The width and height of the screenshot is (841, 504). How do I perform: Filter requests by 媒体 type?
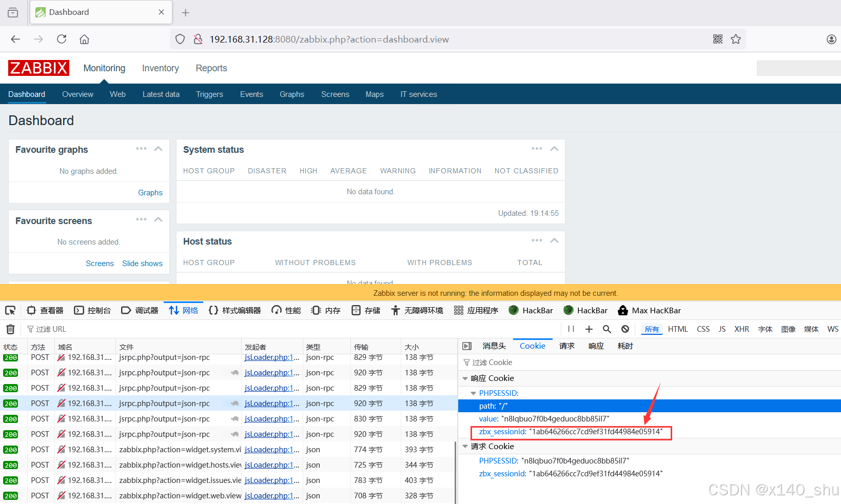[811, 329]
